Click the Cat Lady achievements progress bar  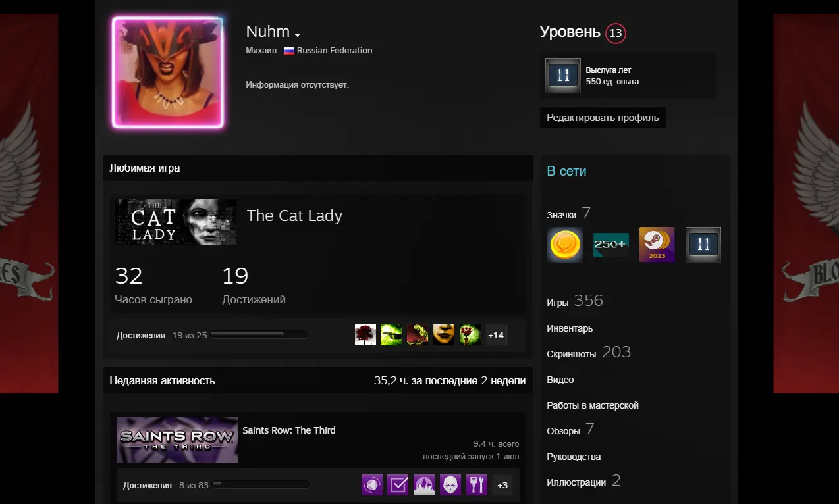259,335
